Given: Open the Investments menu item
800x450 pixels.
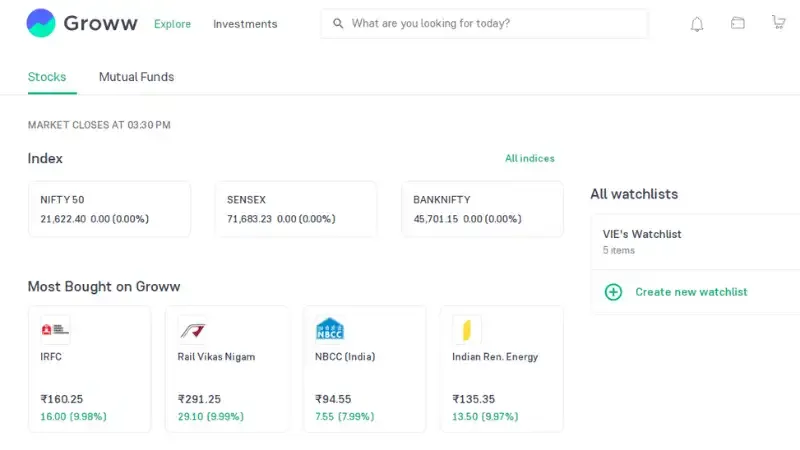Looking at the screenshot, I should click(x=245, y=24).
